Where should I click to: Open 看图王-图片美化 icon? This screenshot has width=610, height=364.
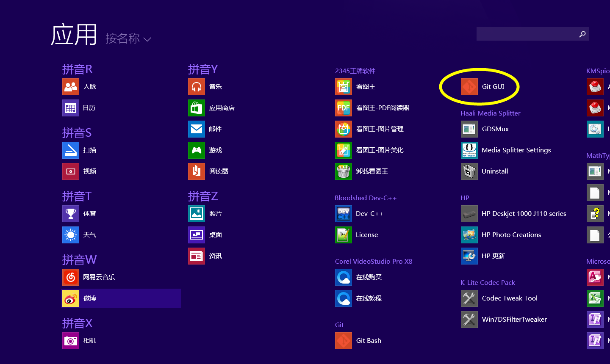point(344,150)
